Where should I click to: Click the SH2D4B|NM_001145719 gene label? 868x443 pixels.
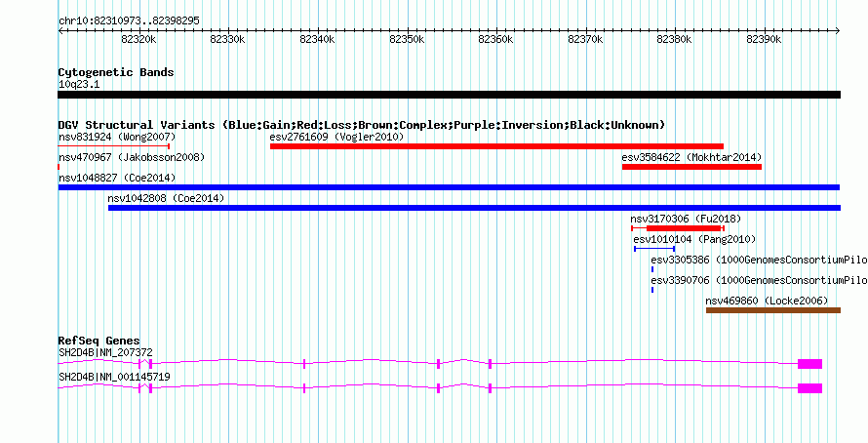[x=114, y=377]
